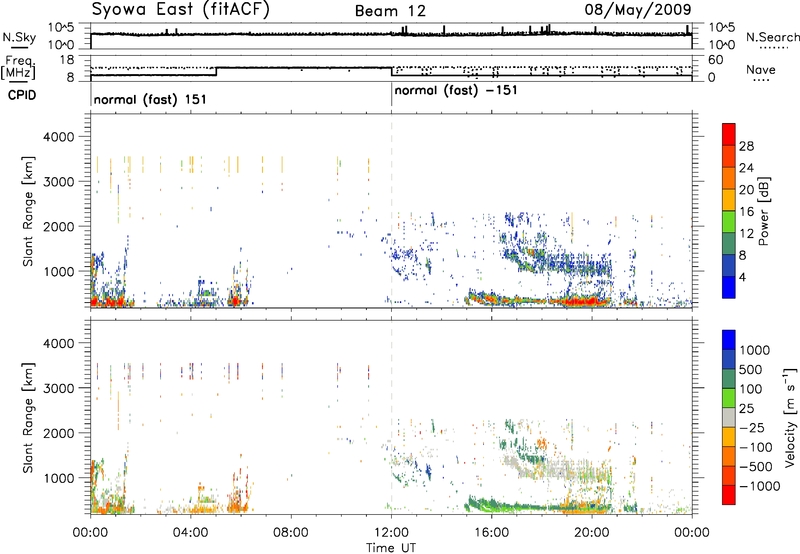Click the 'N.Search' legend label

click(772, 37)
